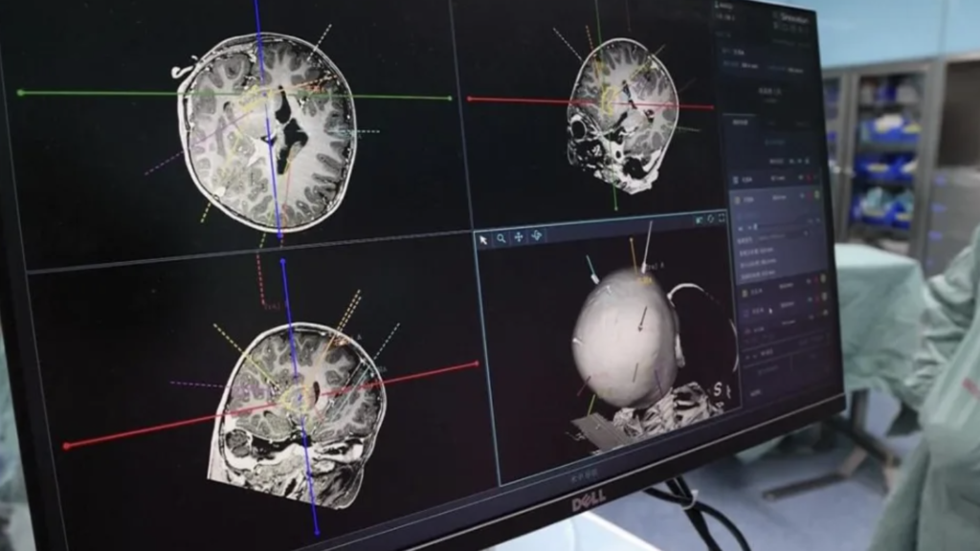The width and height of the screenshot is (980, 551).
Task: Click the circular reset icon in 3D view header
Action: [x=711, y=219]
